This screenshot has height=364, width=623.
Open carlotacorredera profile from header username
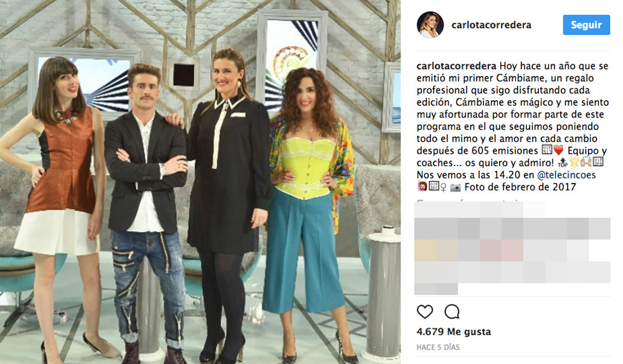coord(491,25)
